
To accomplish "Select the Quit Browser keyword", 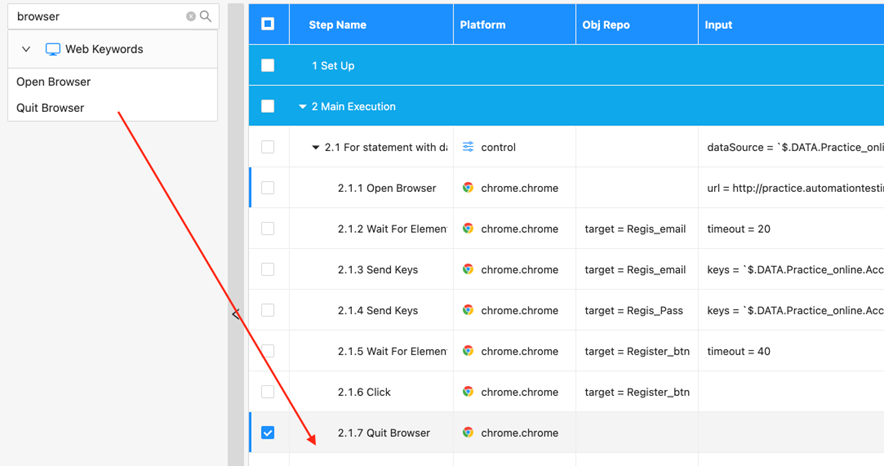I will (x=50, y=108).
